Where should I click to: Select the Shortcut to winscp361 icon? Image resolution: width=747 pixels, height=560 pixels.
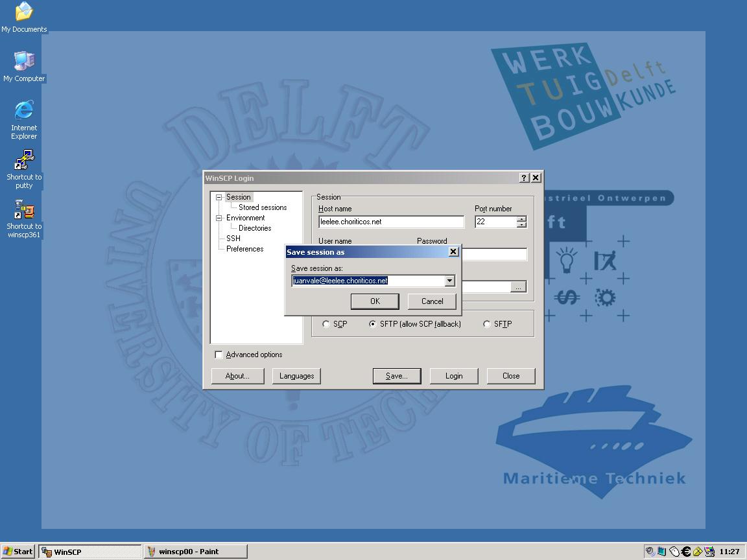coord(24,218)
